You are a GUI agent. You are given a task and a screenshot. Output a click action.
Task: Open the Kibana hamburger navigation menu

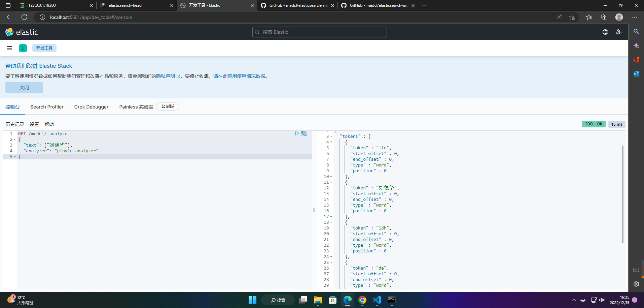(x=9, y=48)
